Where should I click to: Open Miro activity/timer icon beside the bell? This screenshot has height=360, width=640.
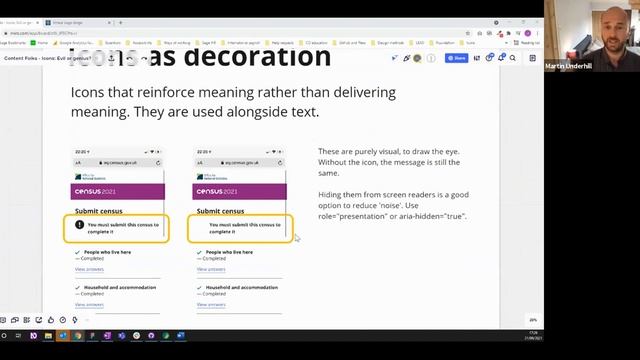click(489, 58)
